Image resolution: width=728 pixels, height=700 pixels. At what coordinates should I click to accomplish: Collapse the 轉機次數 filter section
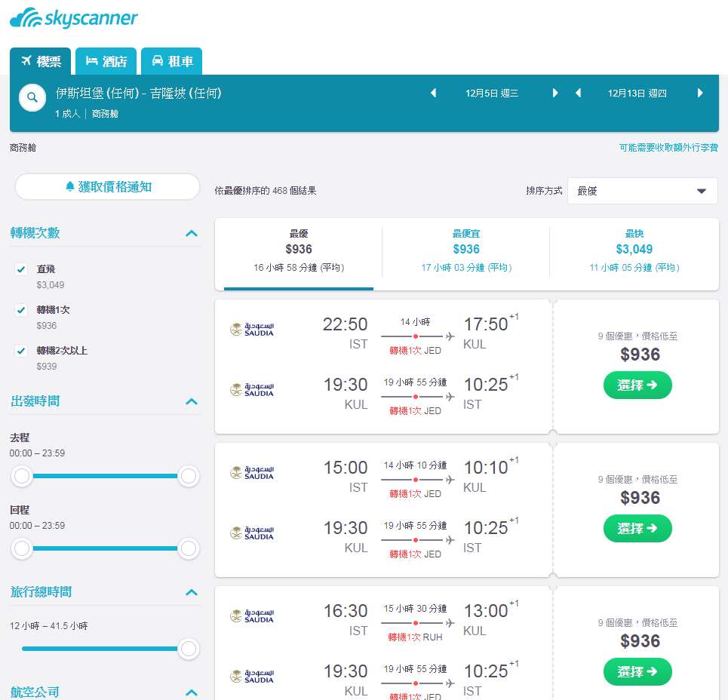192,233
